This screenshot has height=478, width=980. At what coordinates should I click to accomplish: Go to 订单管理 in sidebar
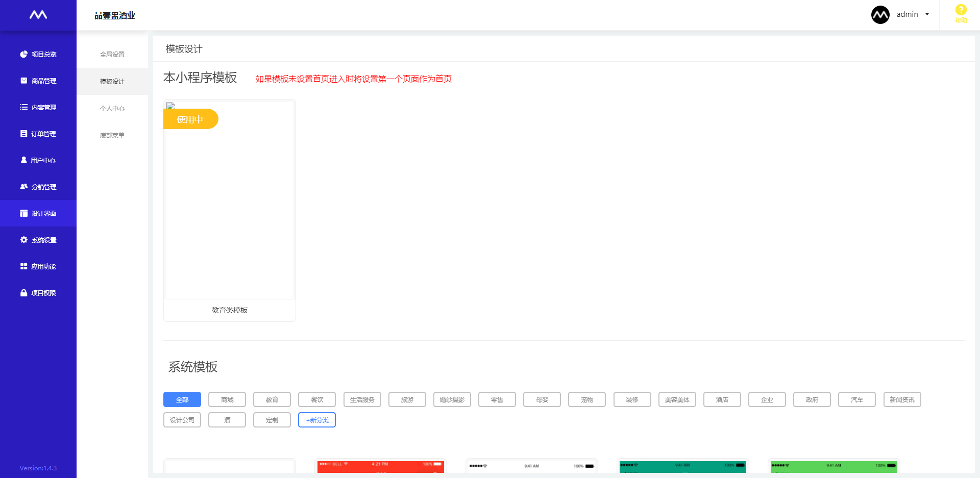38,134
